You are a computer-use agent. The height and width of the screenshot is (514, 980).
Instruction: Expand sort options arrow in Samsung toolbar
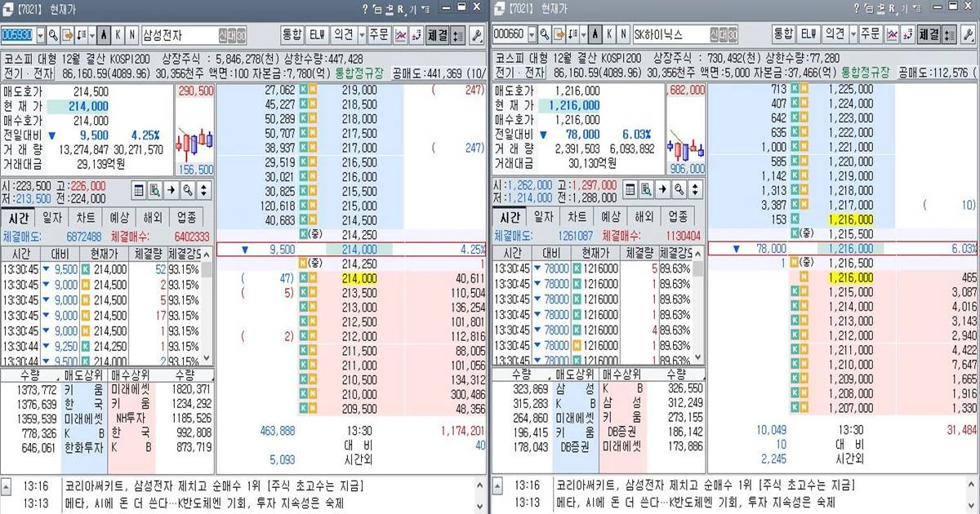(91, 35)
